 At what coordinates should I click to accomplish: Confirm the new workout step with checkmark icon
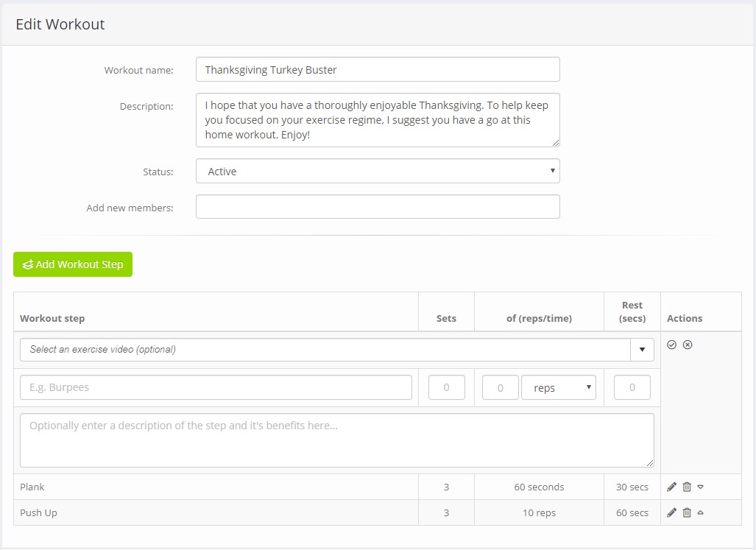click(x=671, y=345)
